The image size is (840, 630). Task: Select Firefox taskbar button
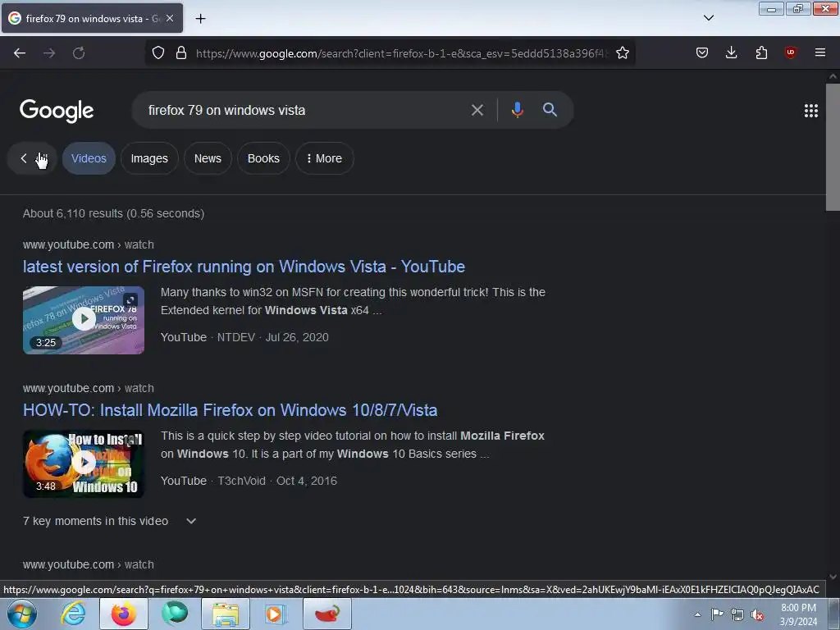click(124, 614)
